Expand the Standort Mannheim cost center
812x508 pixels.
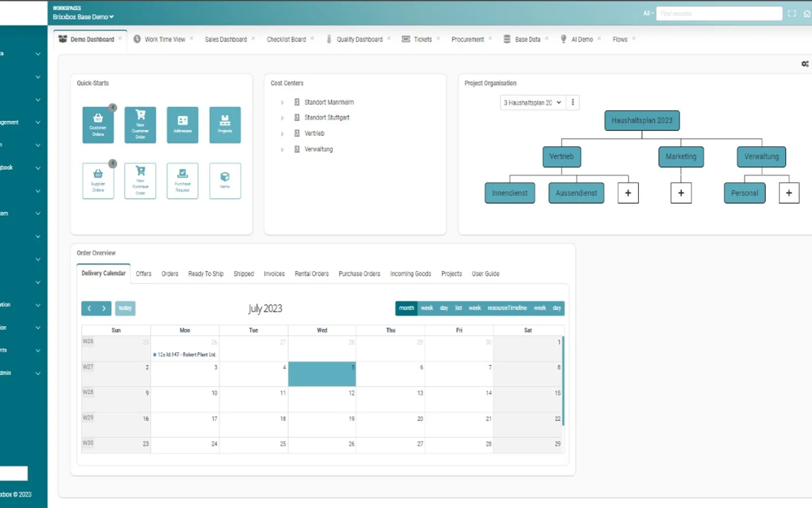click(282, 103)
